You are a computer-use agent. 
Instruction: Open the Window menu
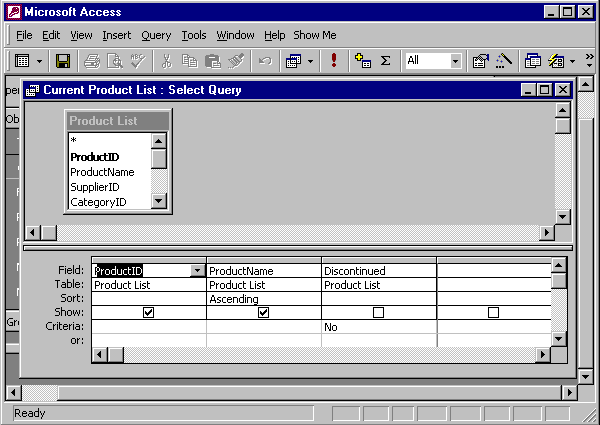point(235,35)
